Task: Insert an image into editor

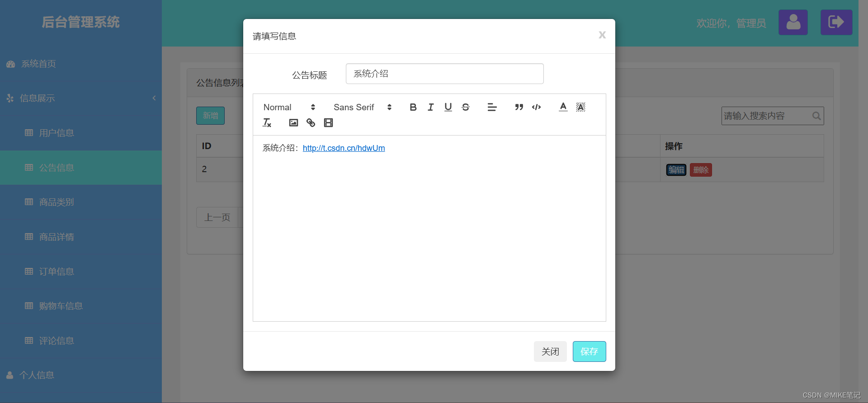Action: (x=293, y=122)
